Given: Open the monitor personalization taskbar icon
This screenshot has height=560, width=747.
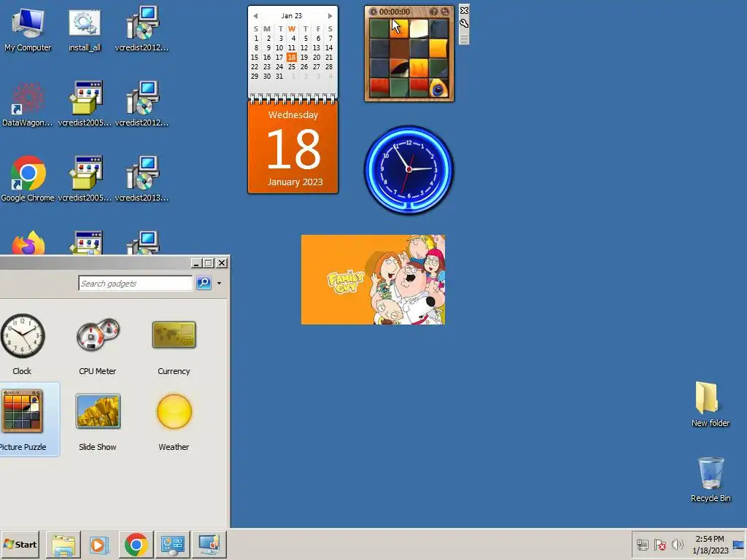Looking at the screenshot, I should coord(209,544).
